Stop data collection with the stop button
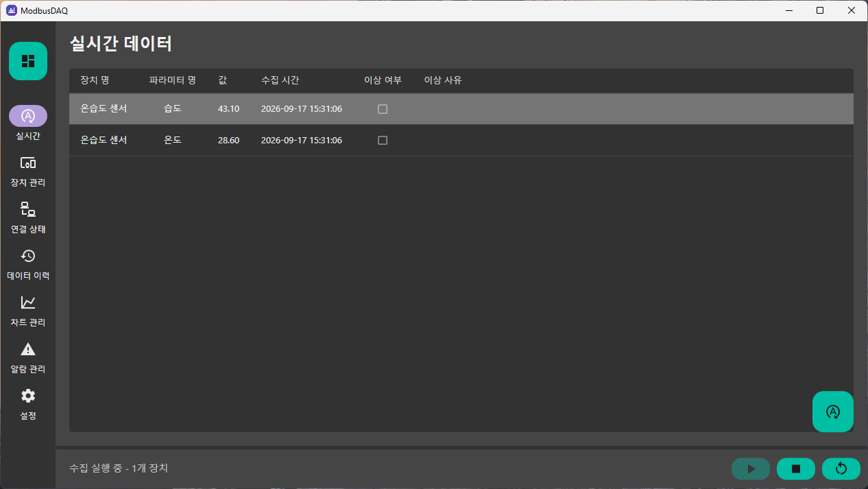 tap(796, 469)
